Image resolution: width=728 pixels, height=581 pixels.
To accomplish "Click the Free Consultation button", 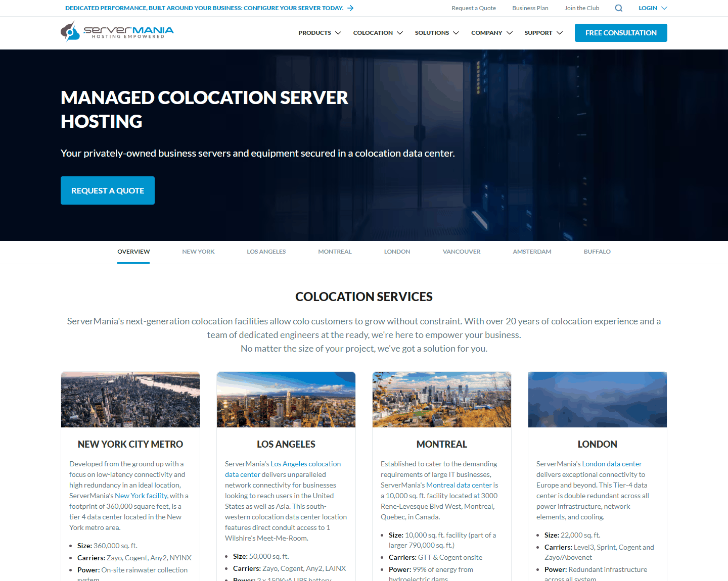I will click(x=621, y=33).
